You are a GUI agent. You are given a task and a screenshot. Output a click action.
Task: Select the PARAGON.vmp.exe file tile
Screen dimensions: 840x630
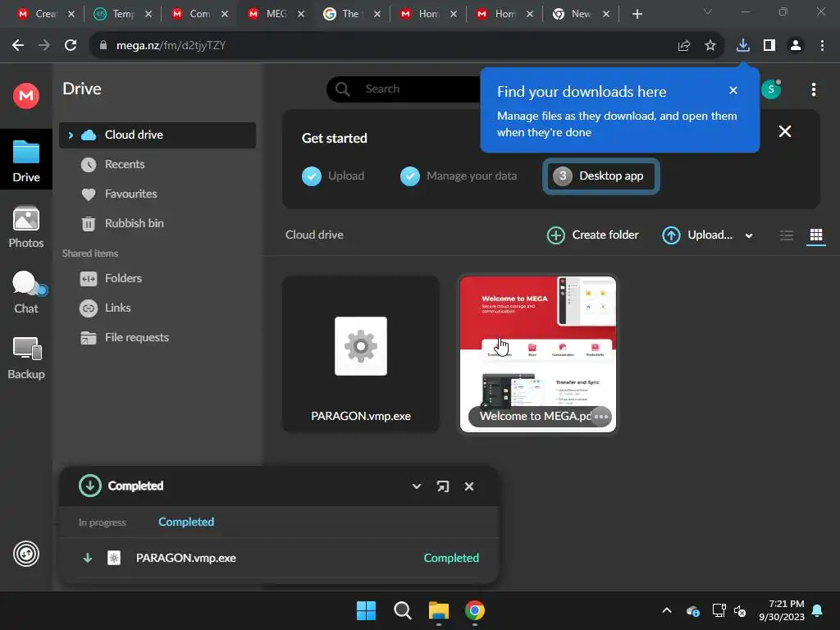pos(361,354)
